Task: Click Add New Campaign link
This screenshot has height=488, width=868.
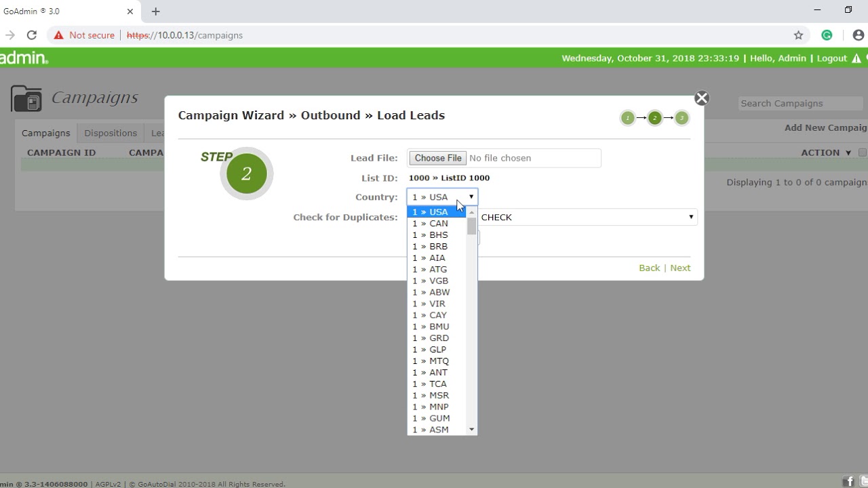Action: (x=826, y=127)
